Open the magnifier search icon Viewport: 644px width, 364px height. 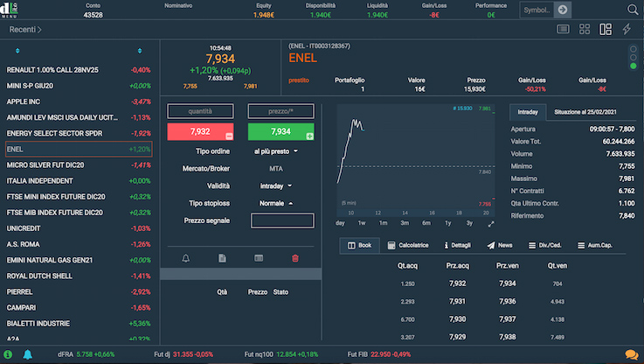pos(633,10)
